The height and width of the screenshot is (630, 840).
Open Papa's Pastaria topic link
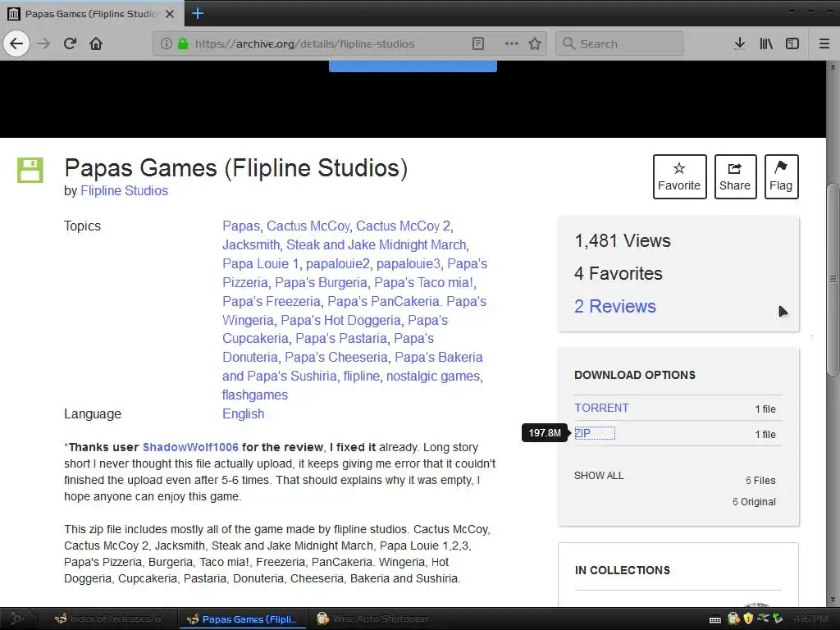point(341,339)
